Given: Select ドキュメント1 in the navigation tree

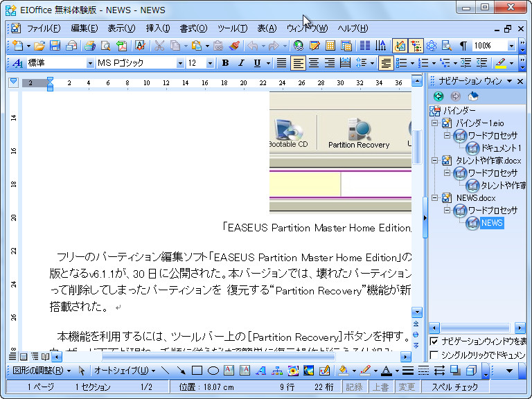Looking at the screenshot, I should [501, 148].
